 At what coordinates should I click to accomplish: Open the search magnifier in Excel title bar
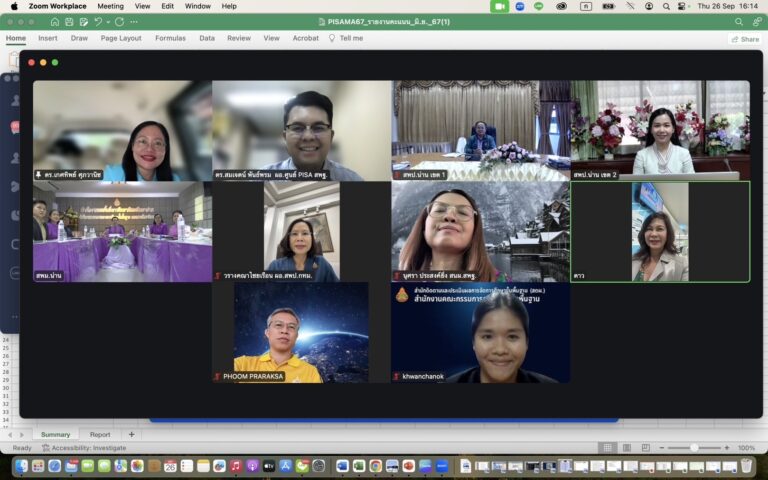739,22
